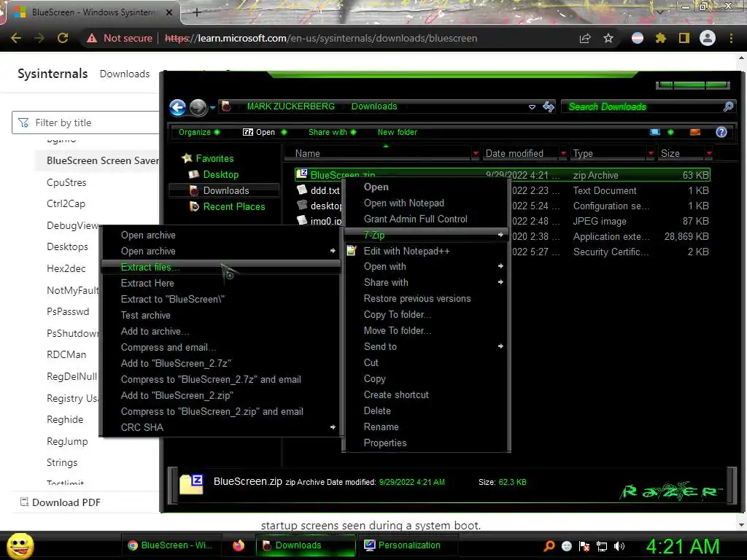Open CRC SHA submenu
The width and height of the screenshot is (747, 560).
click(220, 427)
